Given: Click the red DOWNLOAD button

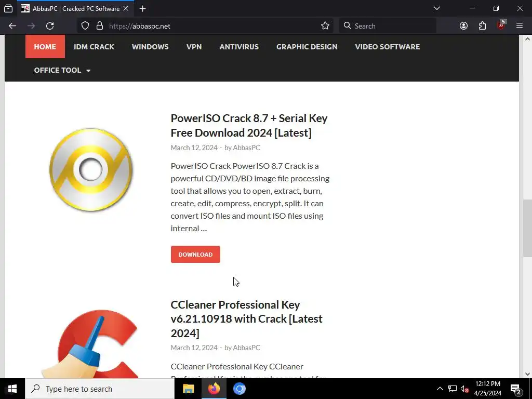Looking at the screenshot, I should click(195, 254).
